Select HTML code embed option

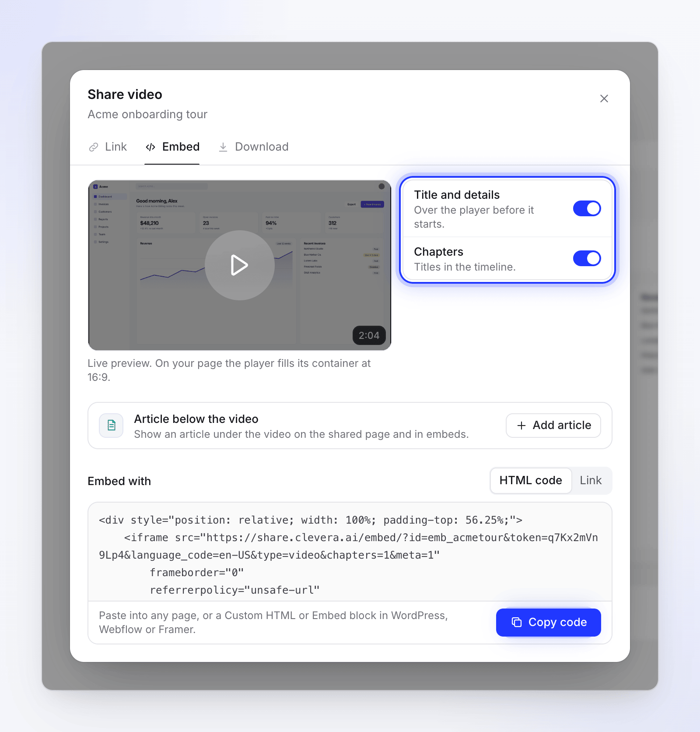pyautogui.click(x=531, y=480)
